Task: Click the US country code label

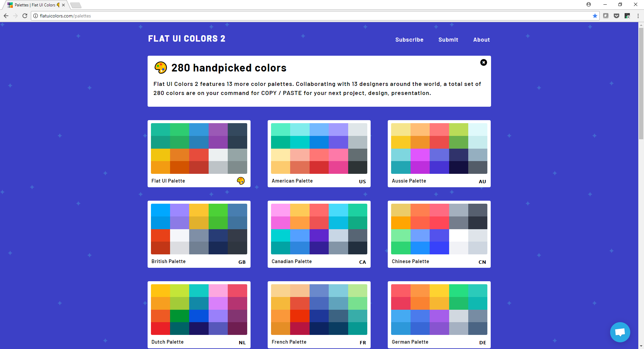Action: pyautogui.click(x=362, y=182)
